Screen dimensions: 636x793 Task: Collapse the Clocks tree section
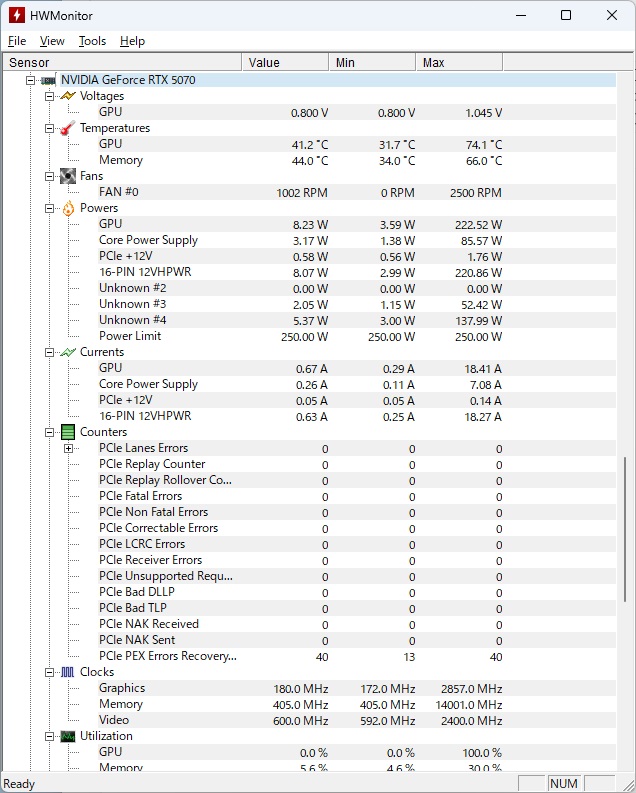(49, 672)
